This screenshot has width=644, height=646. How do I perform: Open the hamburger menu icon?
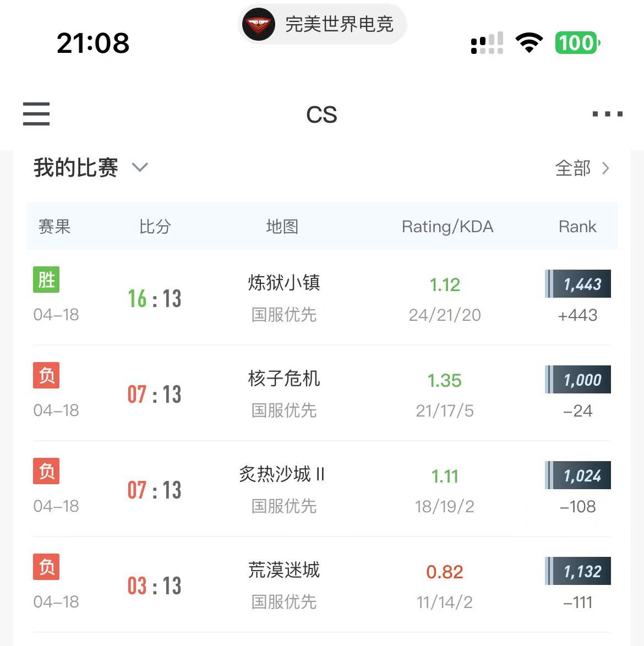(36, 114)
